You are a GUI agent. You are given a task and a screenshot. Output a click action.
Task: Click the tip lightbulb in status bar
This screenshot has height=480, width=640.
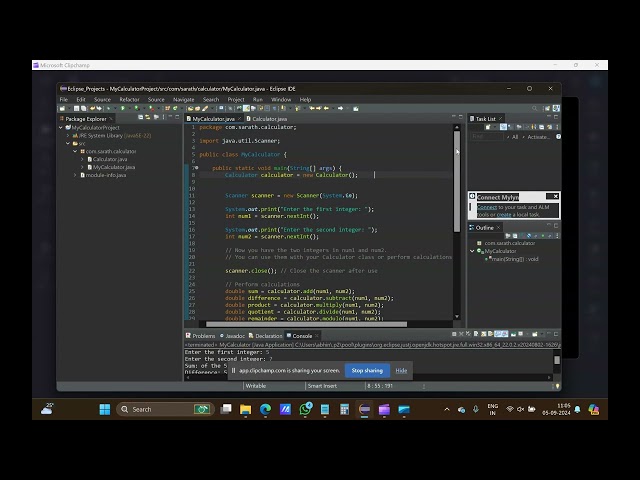pos(557,386)
